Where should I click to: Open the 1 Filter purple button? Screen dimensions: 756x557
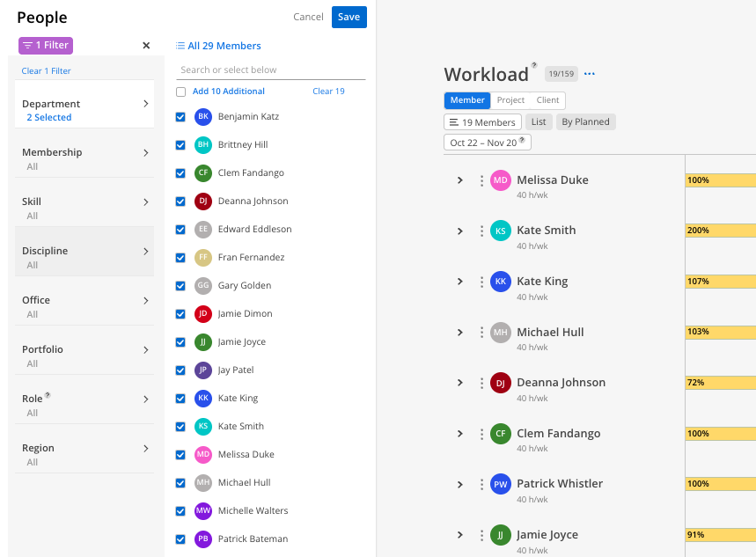46,46
